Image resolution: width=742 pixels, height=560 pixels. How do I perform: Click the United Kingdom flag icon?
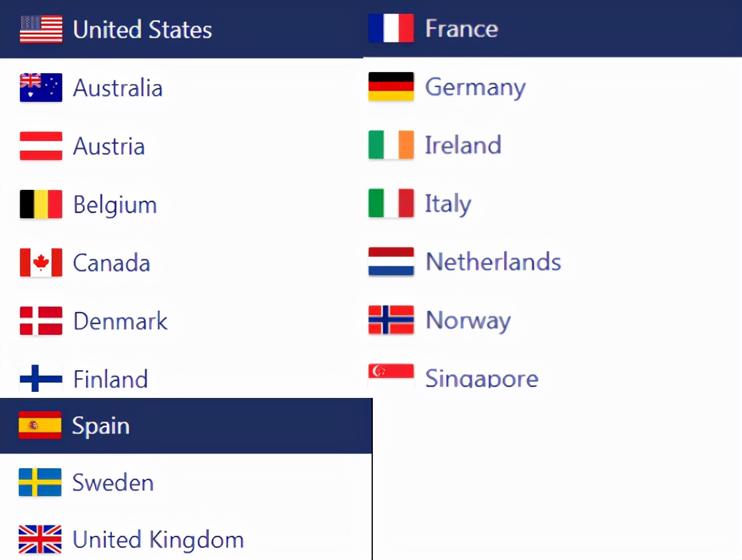point(40,539)
